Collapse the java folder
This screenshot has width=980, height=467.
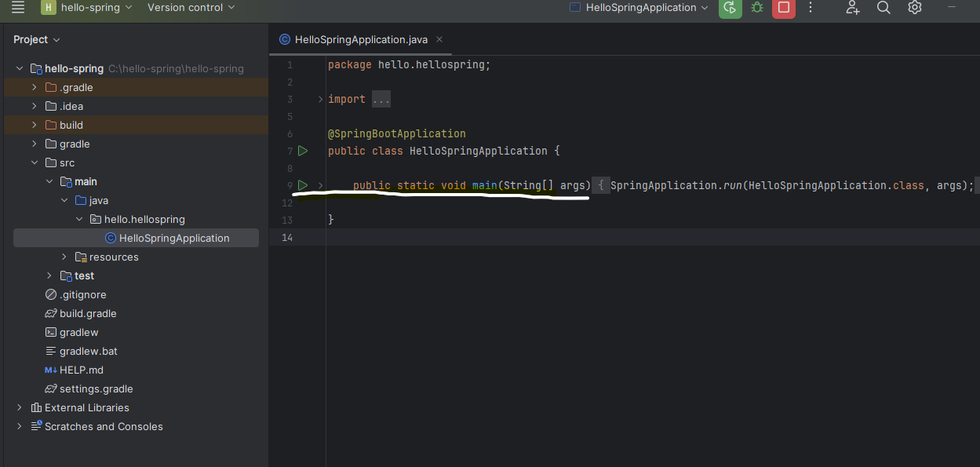pos(64,200)
